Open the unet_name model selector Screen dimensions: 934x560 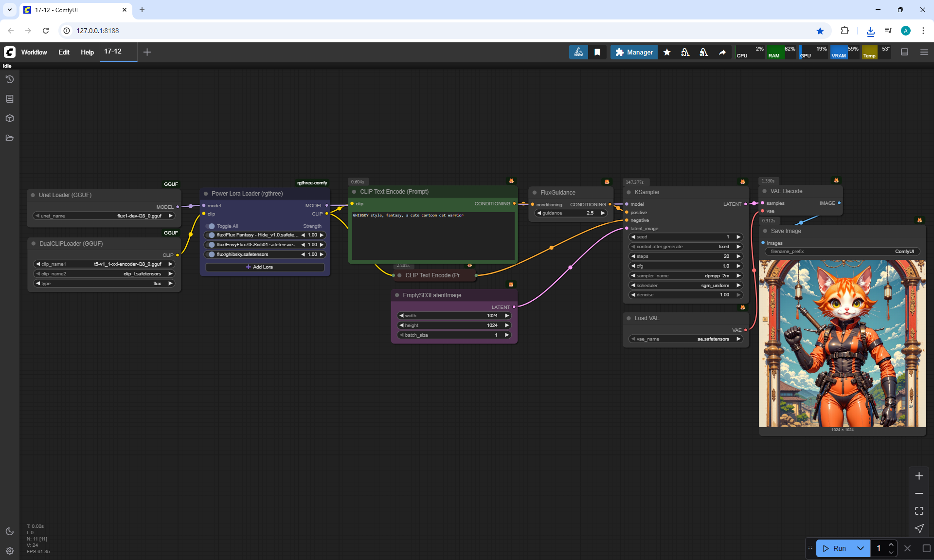click(104, 216)
